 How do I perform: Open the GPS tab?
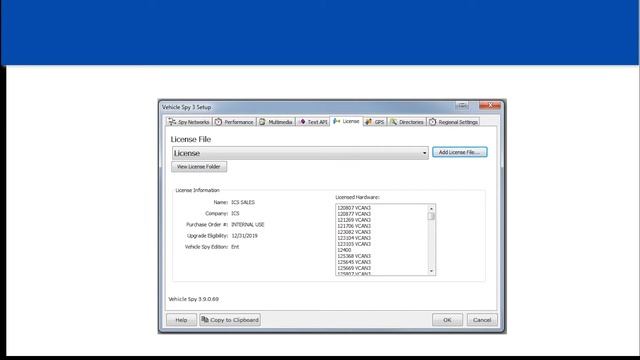coord(375,122)
